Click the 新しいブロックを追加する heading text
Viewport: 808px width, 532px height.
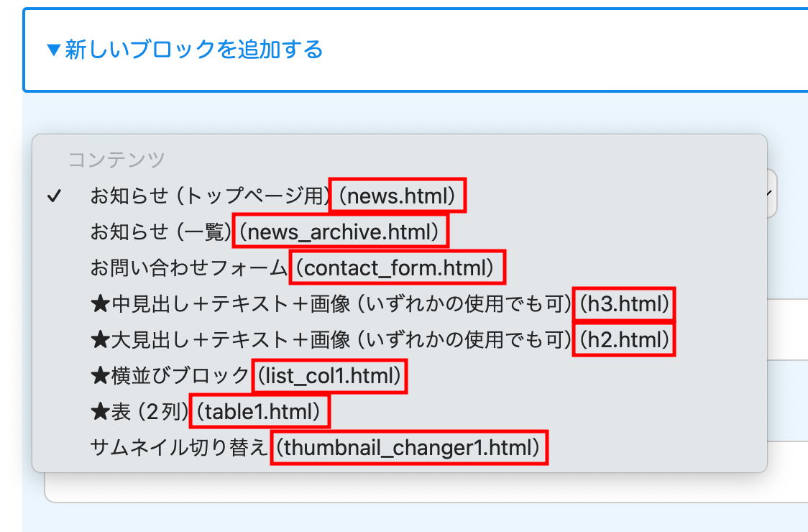click(x=194, y=50)
